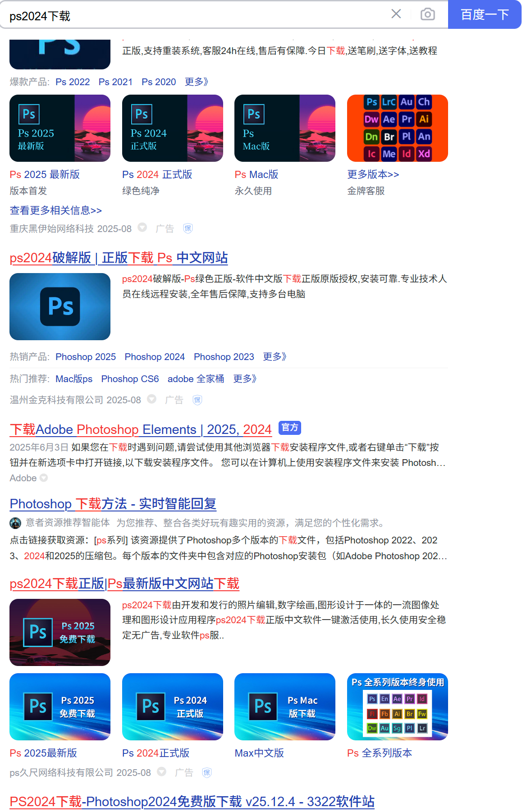
Task: Click into the ps2024下载 search field
Action: coord(194,16)
